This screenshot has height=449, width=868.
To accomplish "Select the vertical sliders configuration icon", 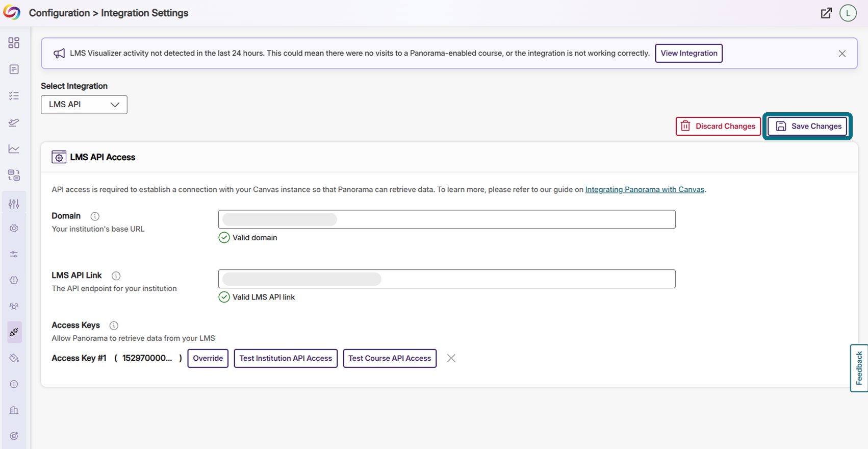I will pyautogui.click(x=14, y=204).
